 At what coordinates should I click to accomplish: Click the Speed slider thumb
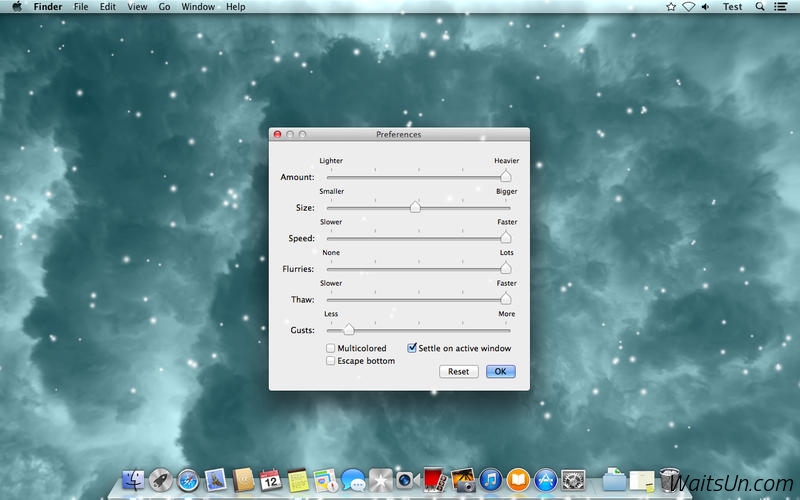pos(506,238)
